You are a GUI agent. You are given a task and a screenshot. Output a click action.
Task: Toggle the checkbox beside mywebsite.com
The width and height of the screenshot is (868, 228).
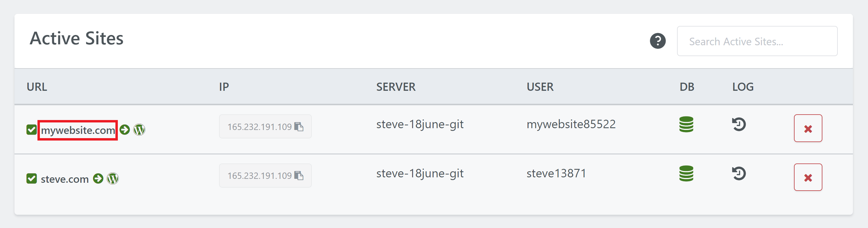pyautogui.click(x=32, y=130)
